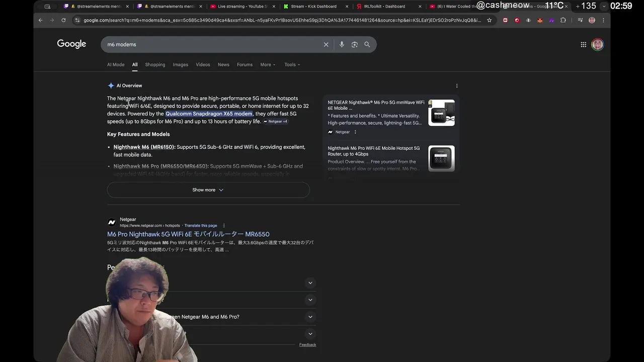The width and height of the screenshot is (644, 362).
Task: Expand the Netgear M6 and M6 Pro question
Action: 310,317
